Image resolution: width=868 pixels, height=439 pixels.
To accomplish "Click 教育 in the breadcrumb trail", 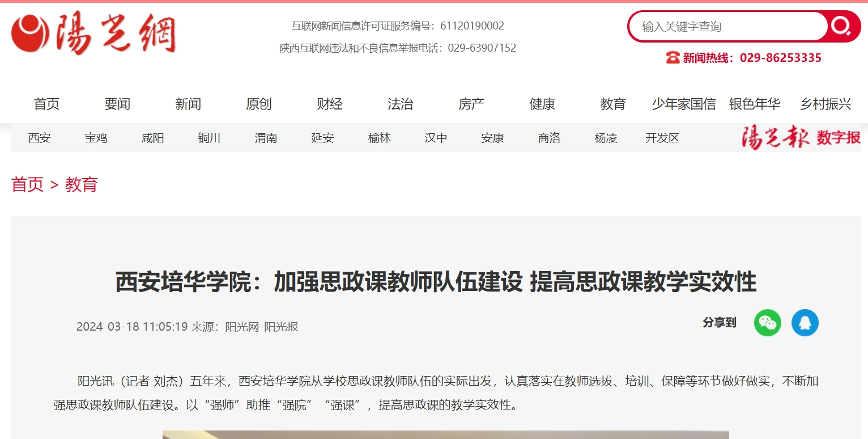I will pyautogui.click(x=82, y=185).
